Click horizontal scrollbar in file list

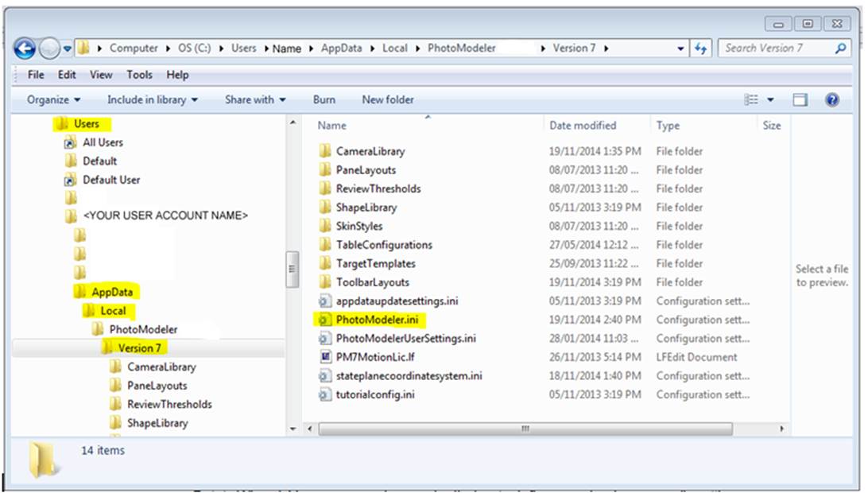[525, 429]
